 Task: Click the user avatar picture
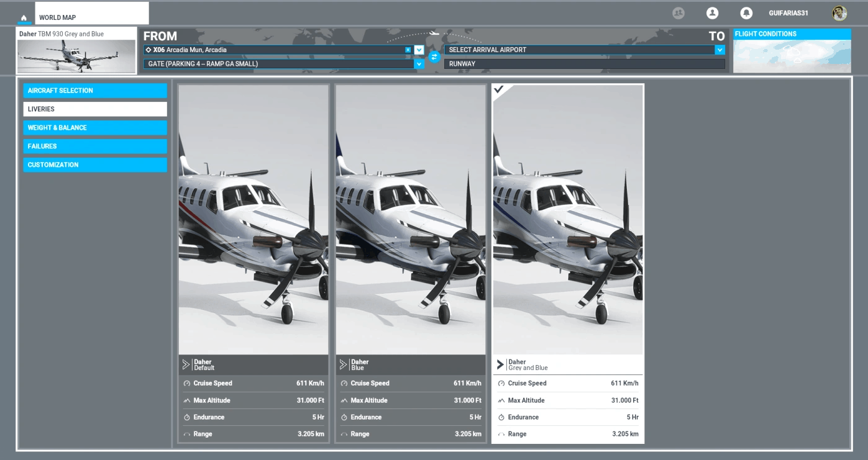pos(839,13)
